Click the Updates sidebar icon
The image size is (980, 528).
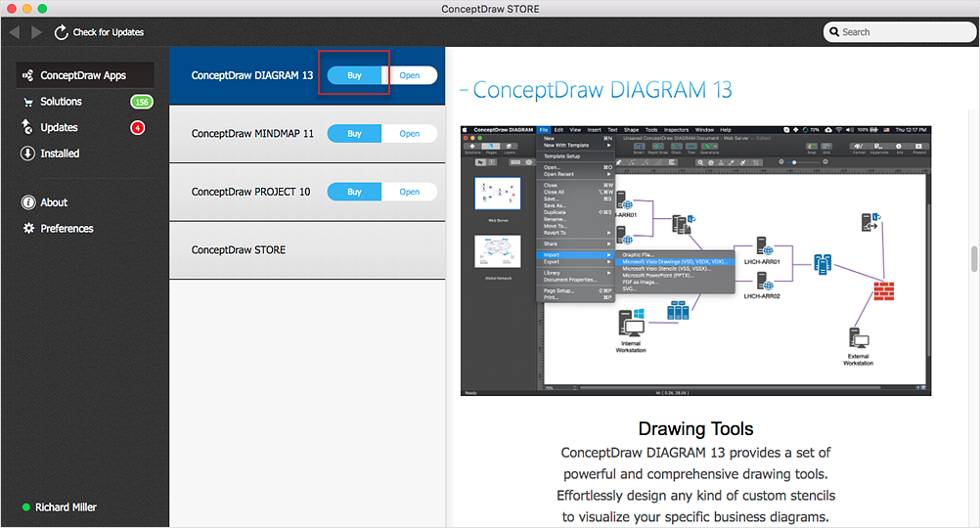point(28,127)
